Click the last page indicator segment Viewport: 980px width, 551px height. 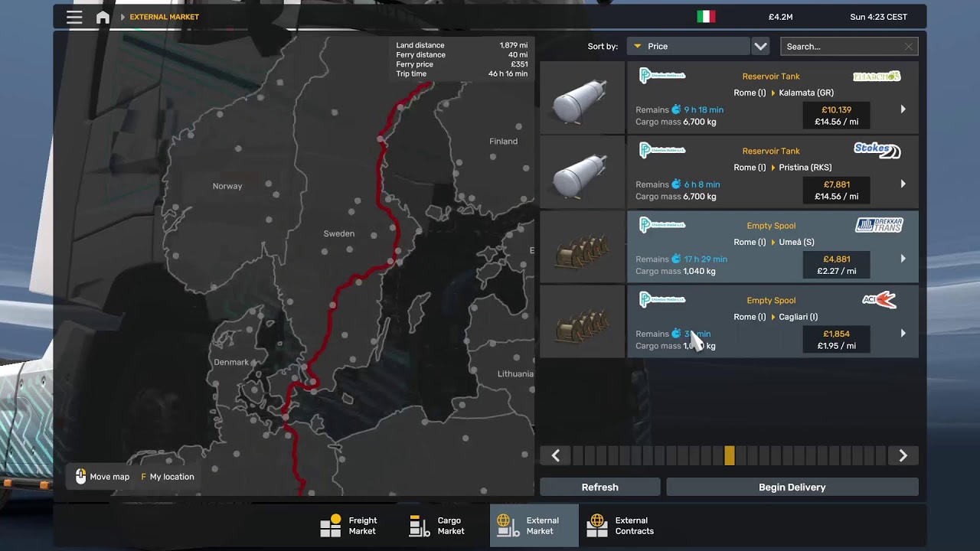pyautogui.click(x=880, y=455)
